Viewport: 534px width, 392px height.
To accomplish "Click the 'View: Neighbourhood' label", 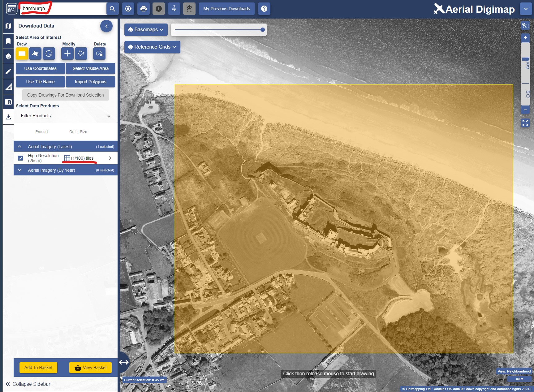I will coord(514,371).
